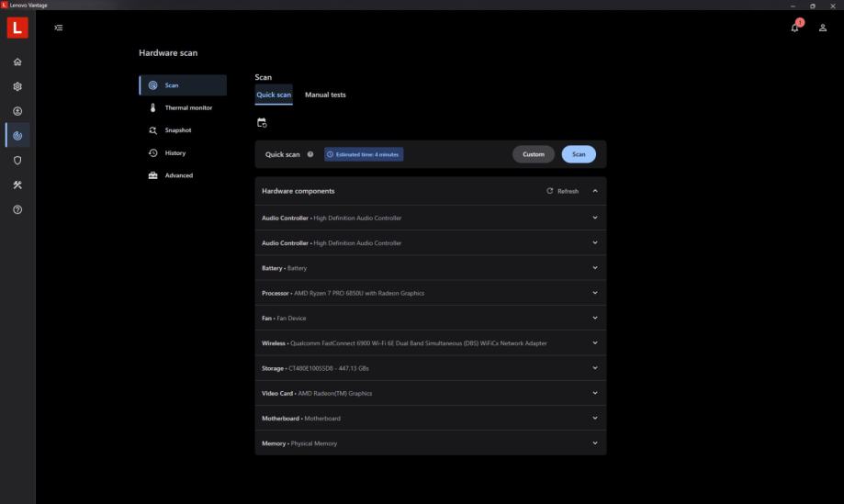844x504 pixels.
Task: Expand Processor AMD Ryzen row chevron
Action: click(595, 293)
